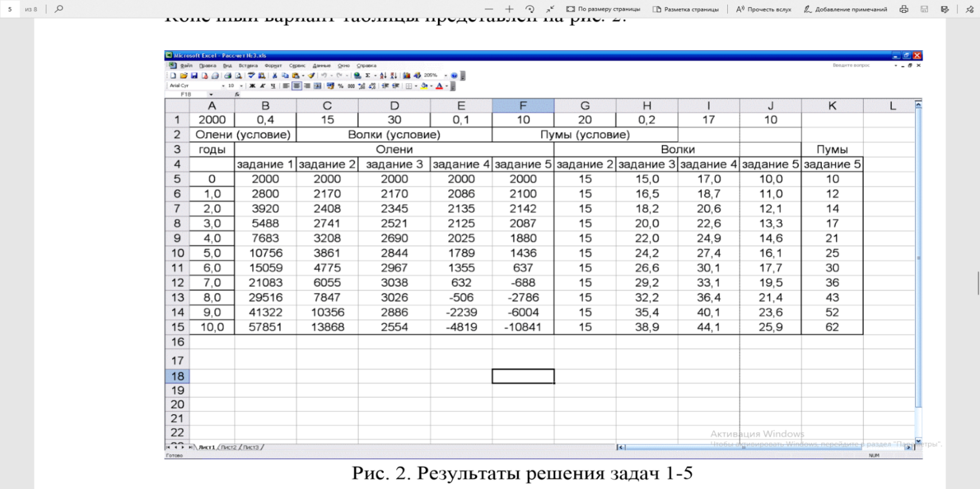Image resolution: width=980 pixels, height=489 pixels.
Task: Open the Файл menu
Action: tap(186, 66)
